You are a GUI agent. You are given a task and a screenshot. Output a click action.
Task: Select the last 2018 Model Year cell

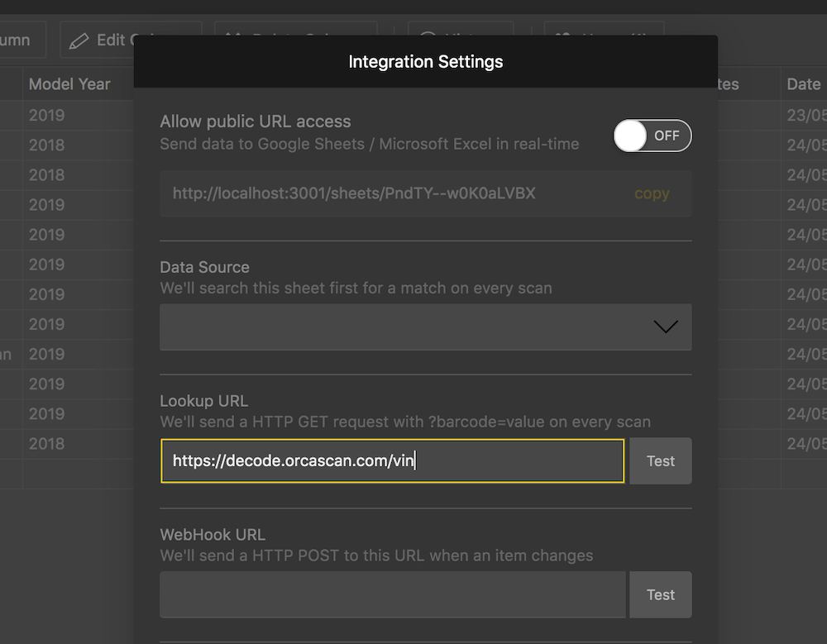(x=46, y=443)
